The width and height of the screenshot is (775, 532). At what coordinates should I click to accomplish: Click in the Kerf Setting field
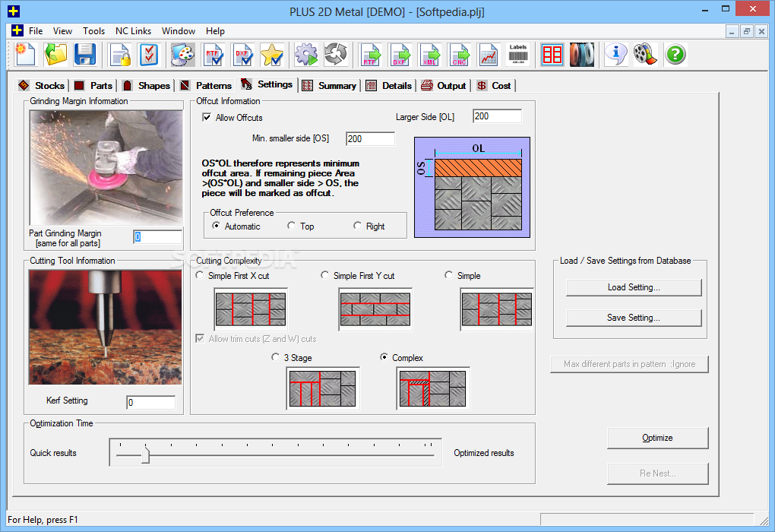click(150, 403)
